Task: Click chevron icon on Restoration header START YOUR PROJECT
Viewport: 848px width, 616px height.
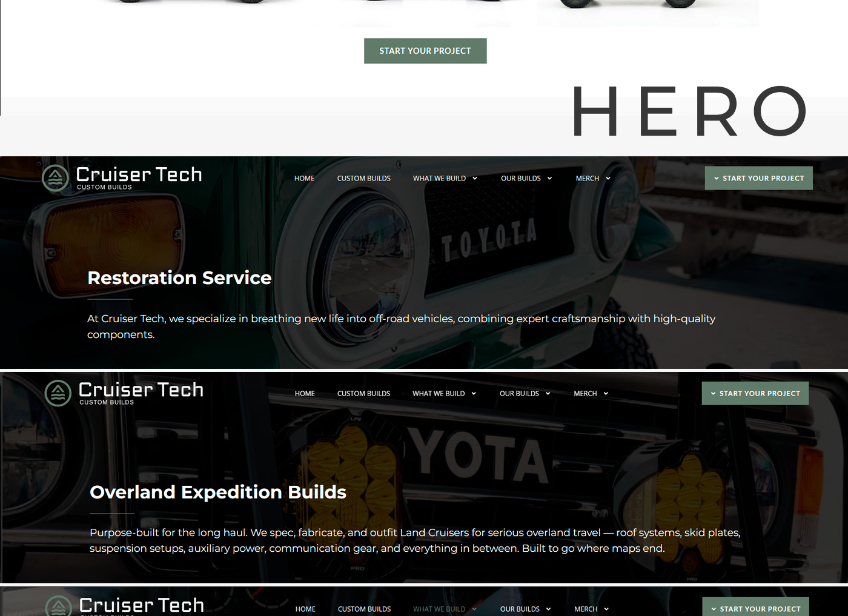Action: (717, 178)
